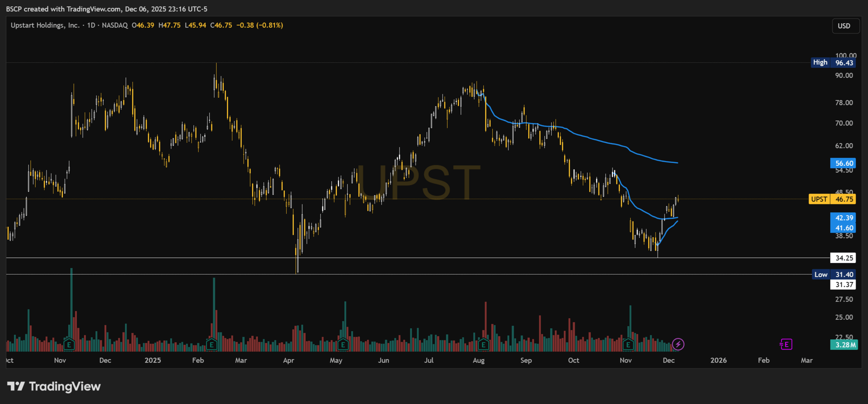
Task: Click the open value O46.39
Action: coord(143,25)
